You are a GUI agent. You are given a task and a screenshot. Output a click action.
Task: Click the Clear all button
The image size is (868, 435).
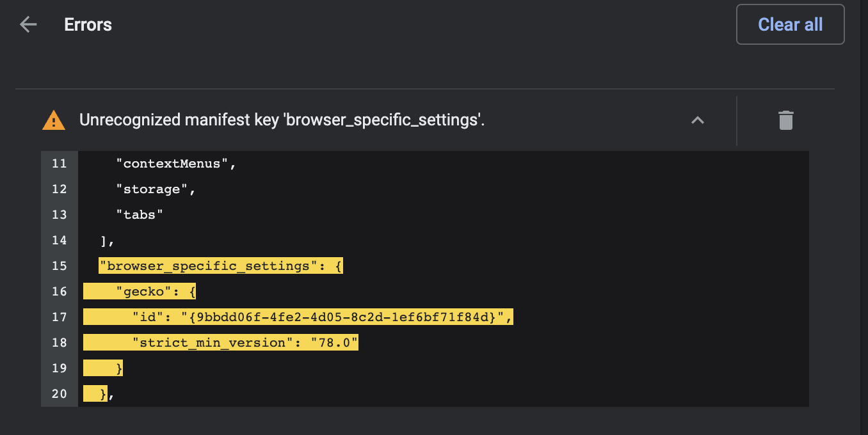790,24
